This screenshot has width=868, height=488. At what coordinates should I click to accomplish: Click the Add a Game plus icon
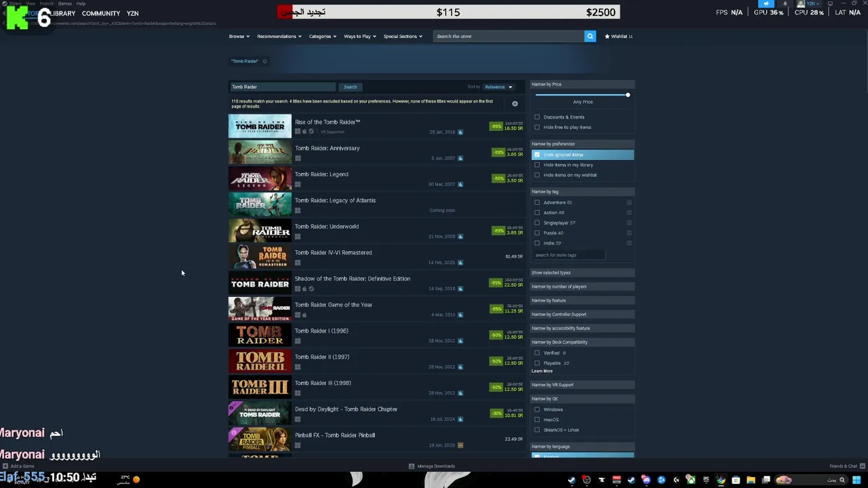pos(5,466)
